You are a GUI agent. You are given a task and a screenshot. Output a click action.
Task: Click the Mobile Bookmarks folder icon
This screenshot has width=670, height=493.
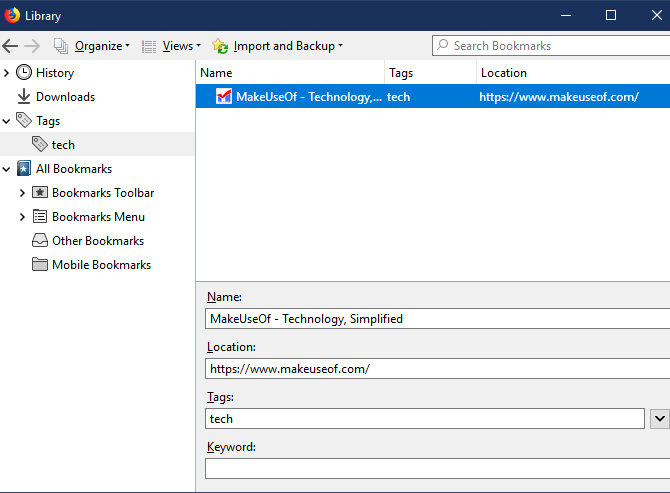click(40, 264)
